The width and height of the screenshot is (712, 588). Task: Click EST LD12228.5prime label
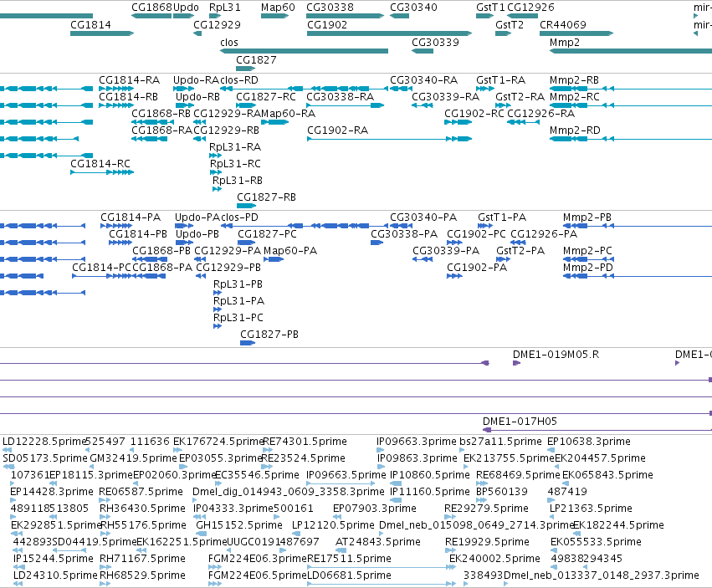point(44,442)
